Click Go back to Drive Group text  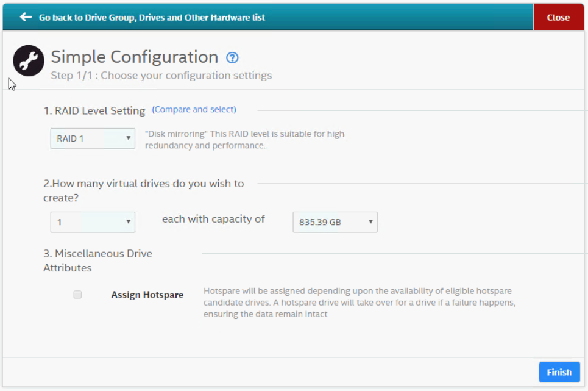(152, 18)
